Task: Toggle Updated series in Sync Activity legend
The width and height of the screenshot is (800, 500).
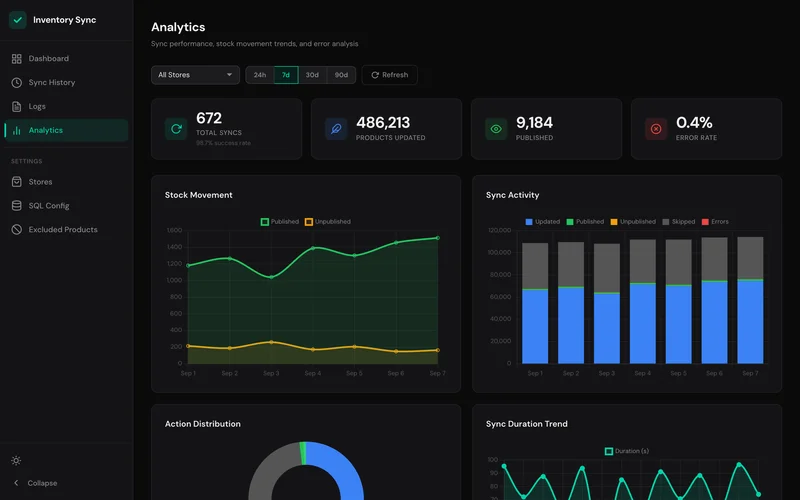Action: coord(542,222)
